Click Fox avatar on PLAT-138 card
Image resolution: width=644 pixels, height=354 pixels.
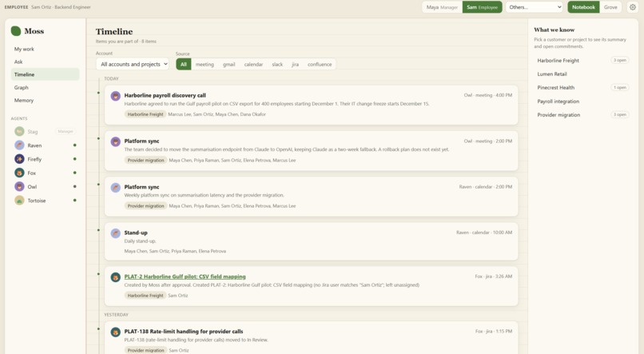point(115,332)
